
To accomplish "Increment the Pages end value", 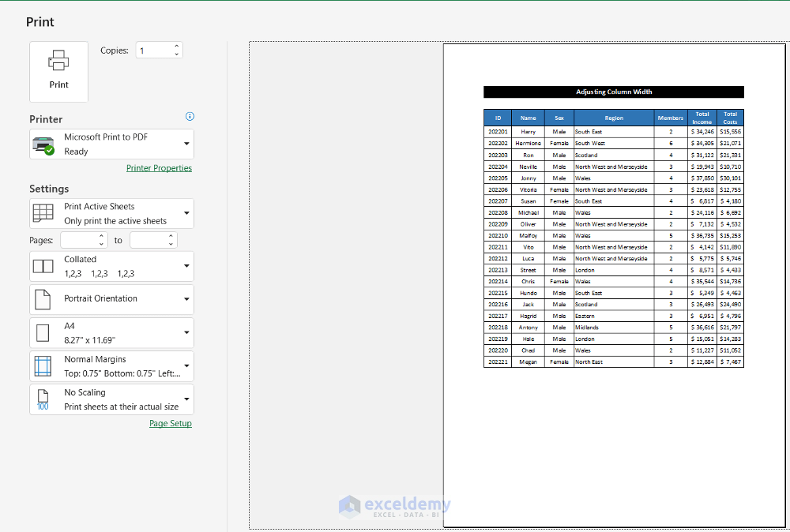I will coord(171,236).
